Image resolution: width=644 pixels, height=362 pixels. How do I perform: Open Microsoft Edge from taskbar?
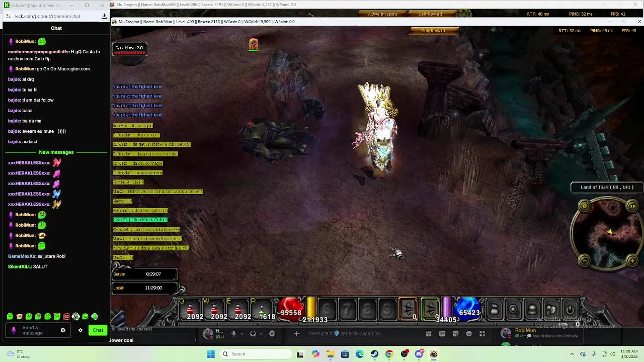click(x=360, y=354)
